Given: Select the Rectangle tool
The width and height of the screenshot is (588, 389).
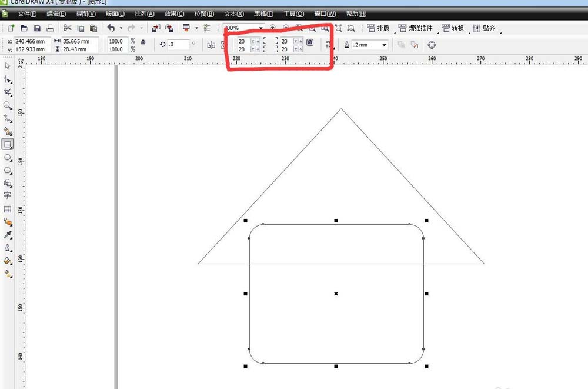Looking at the screenshot, I should pyautogui.click(x=8, y=144).
